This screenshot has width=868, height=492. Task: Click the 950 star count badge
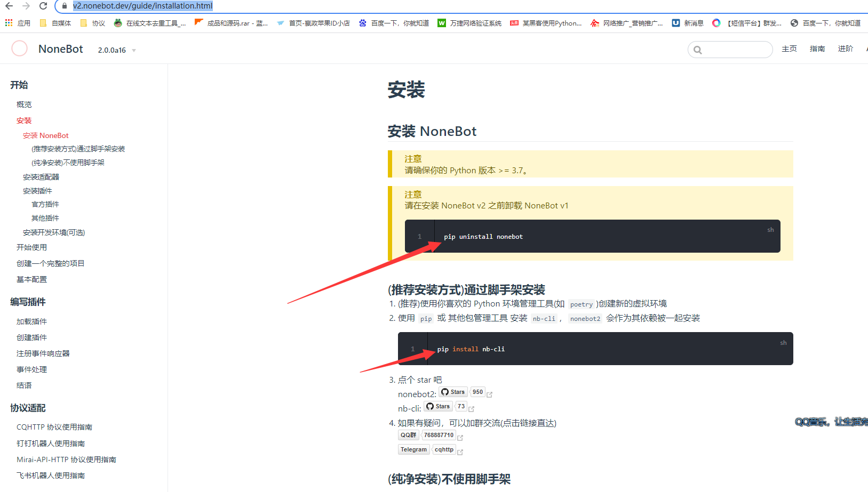click(x=477, y=392)
